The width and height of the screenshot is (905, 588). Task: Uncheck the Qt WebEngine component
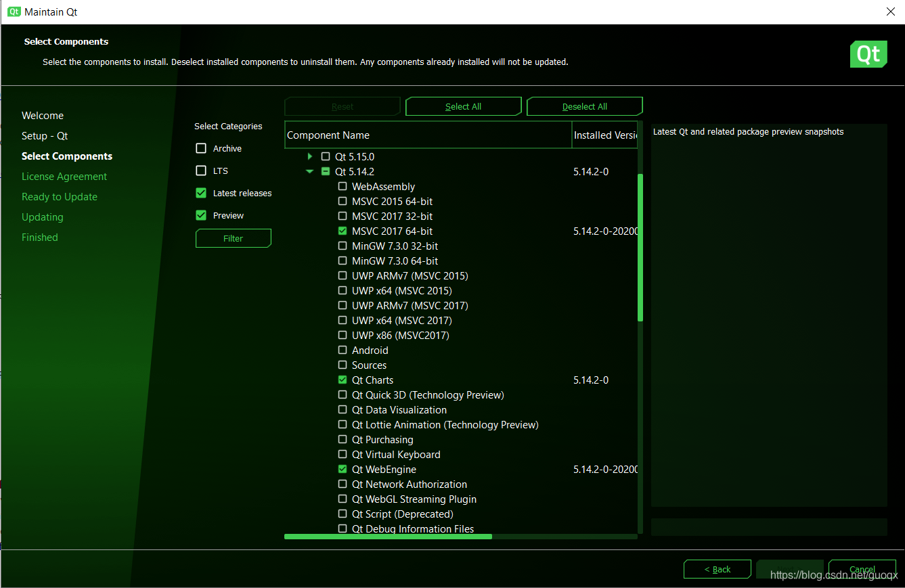(x=343, y=469)
